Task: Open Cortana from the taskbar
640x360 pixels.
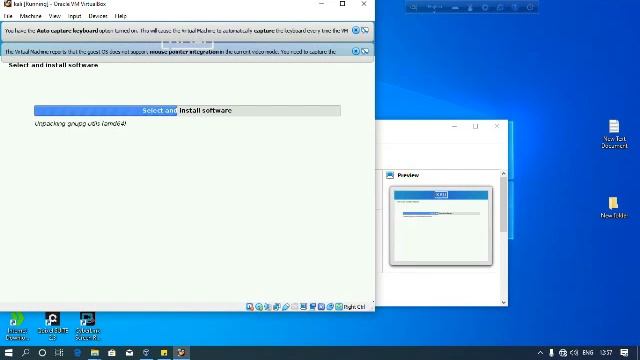Action: point(42,353)
